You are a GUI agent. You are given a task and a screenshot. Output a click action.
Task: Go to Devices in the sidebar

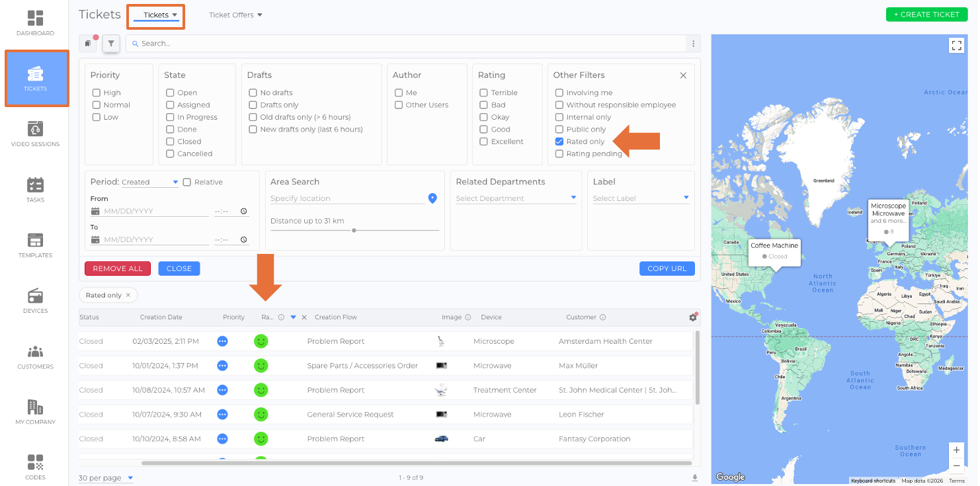(35, 300)
